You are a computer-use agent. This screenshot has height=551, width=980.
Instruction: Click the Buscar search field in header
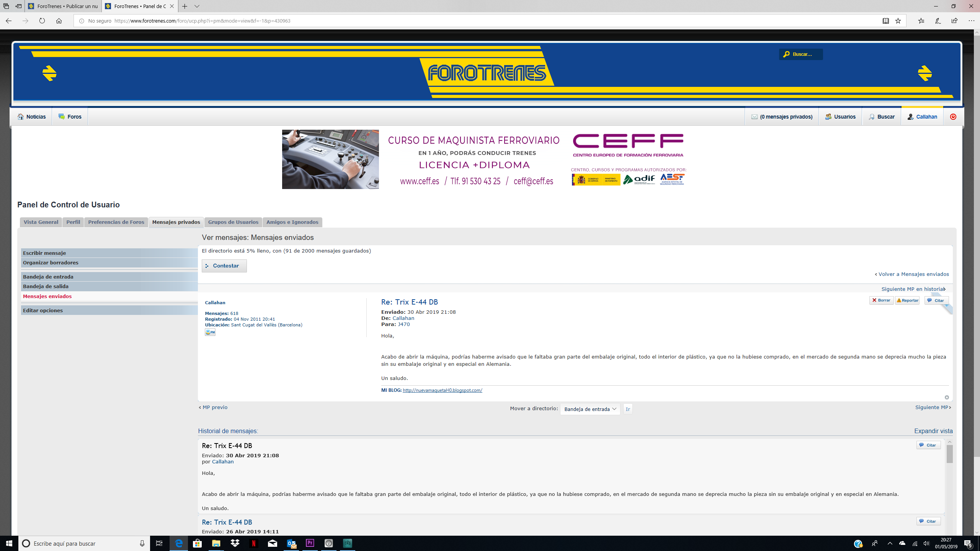coord(801,54)
